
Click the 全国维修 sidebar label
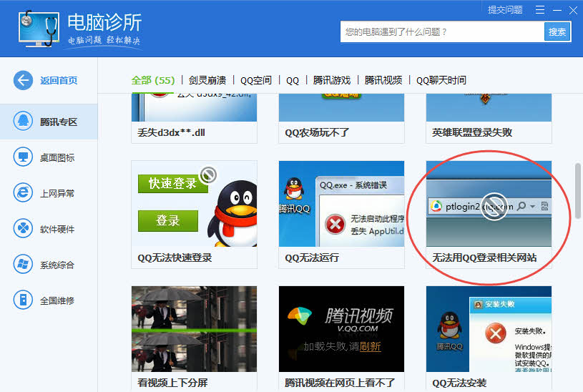click(x=57, y=300)
